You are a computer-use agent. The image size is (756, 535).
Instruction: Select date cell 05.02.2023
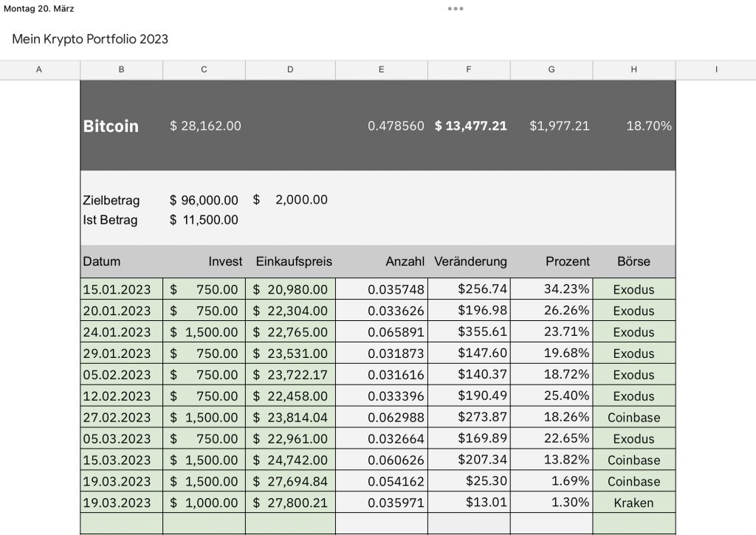coord(122,375)
